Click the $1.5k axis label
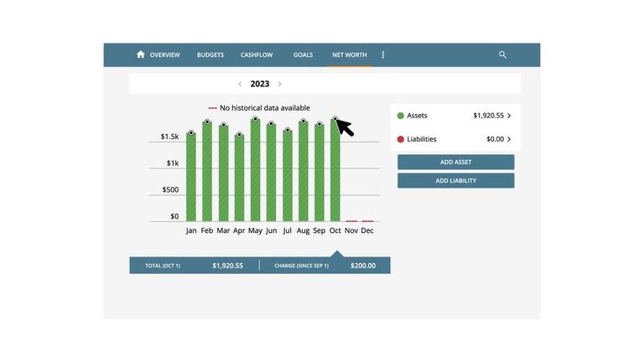The width and height of the screenshot is (644, 362). coord(169,137)
